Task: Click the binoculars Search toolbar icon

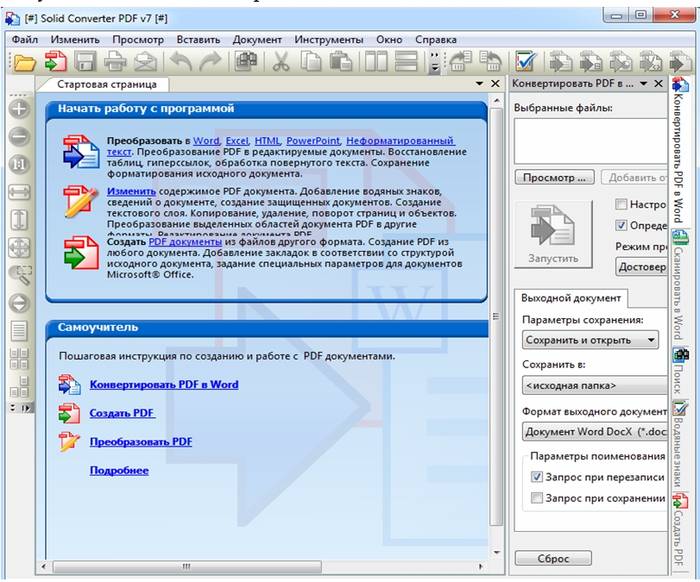Action: 246,61
